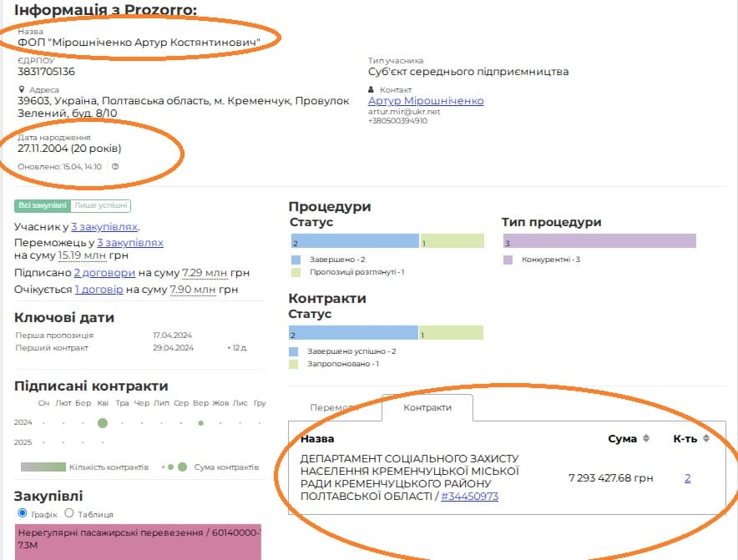Sort contracts table by К-ть column arrows
The image size is (738, 560).
tap(706, 439)
